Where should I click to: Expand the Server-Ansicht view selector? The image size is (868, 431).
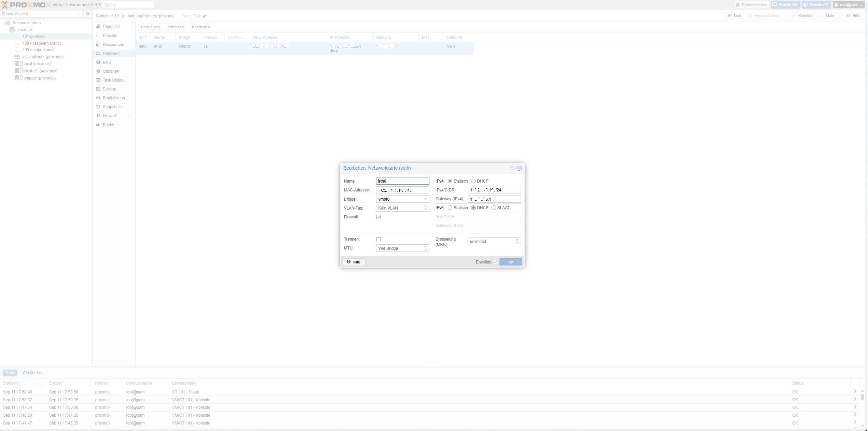79,14
